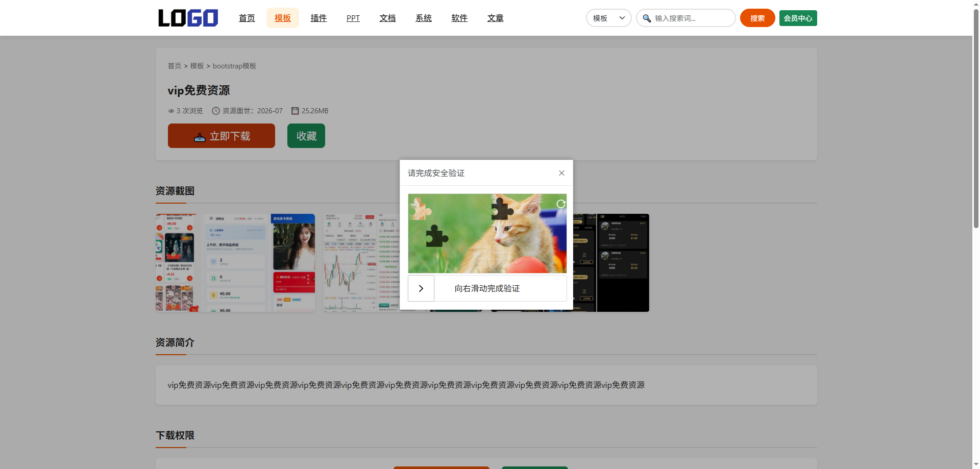
Task: Open the candlestick chart screenshot thumbnail
Action: tap(361, 263)
